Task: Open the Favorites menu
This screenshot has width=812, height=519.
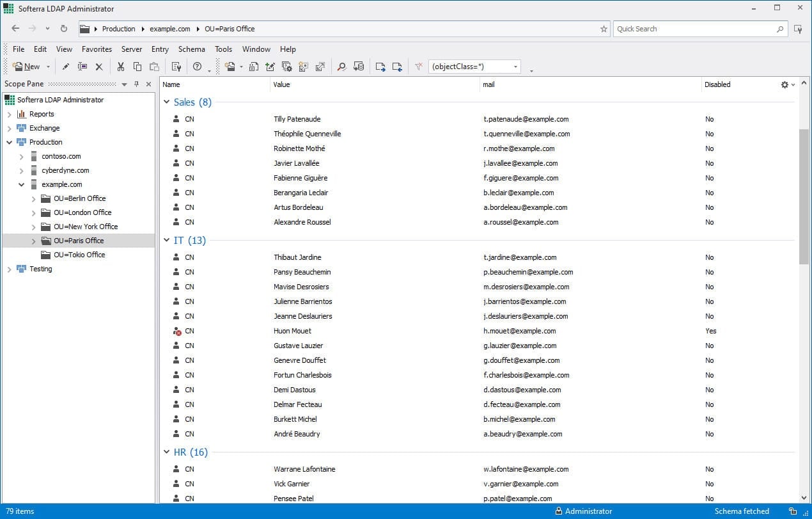Action: (97, 49)
